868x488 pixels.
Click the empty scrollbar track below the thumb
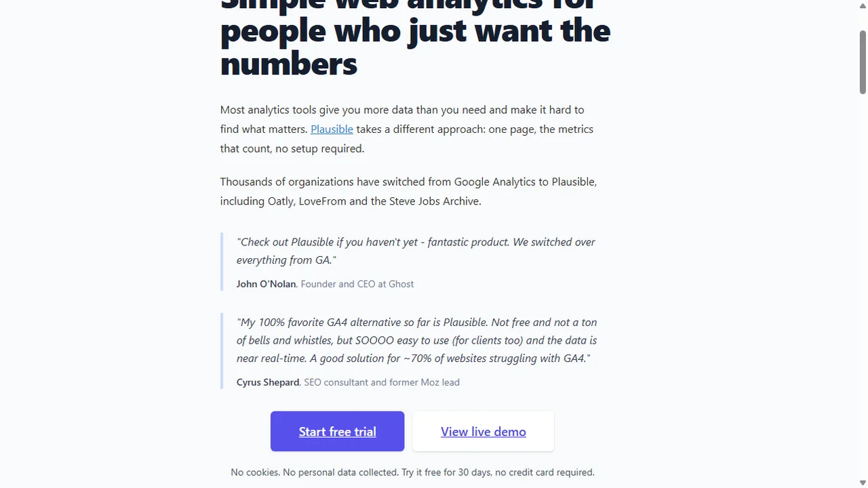tap(863, 285)
